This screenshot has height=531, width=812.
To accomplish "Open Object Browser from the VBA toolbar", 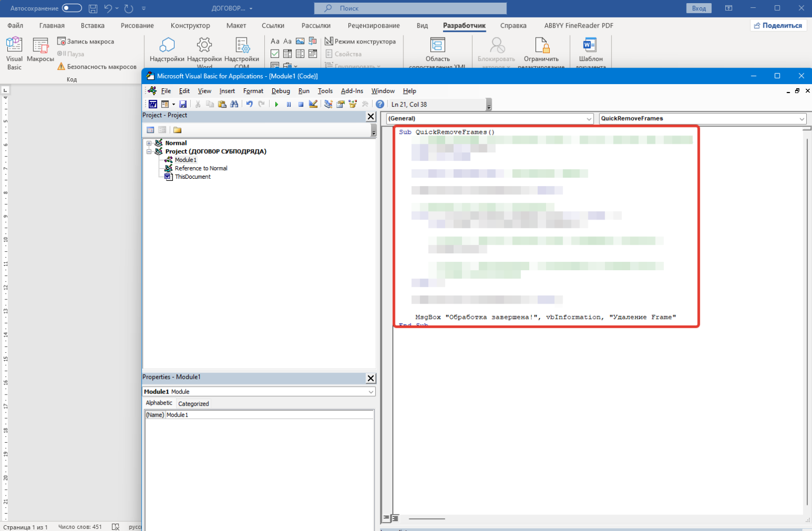I will coord(353,104).
